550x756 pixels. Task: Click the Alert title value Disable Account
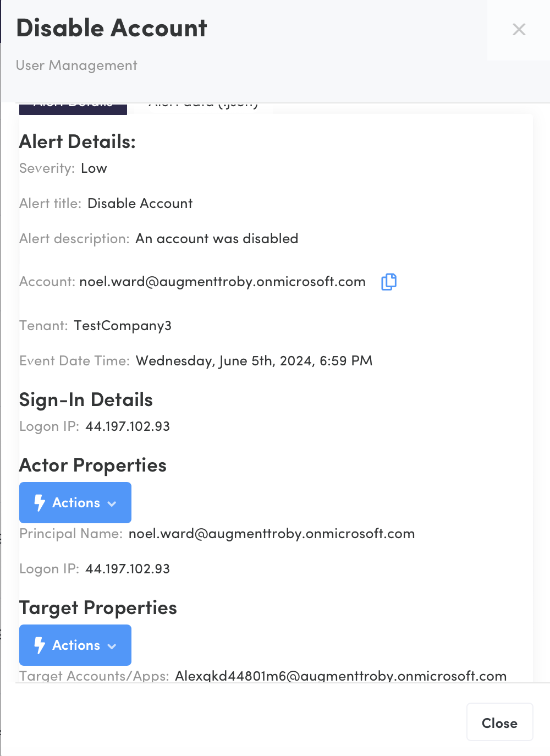click(140, 204)
